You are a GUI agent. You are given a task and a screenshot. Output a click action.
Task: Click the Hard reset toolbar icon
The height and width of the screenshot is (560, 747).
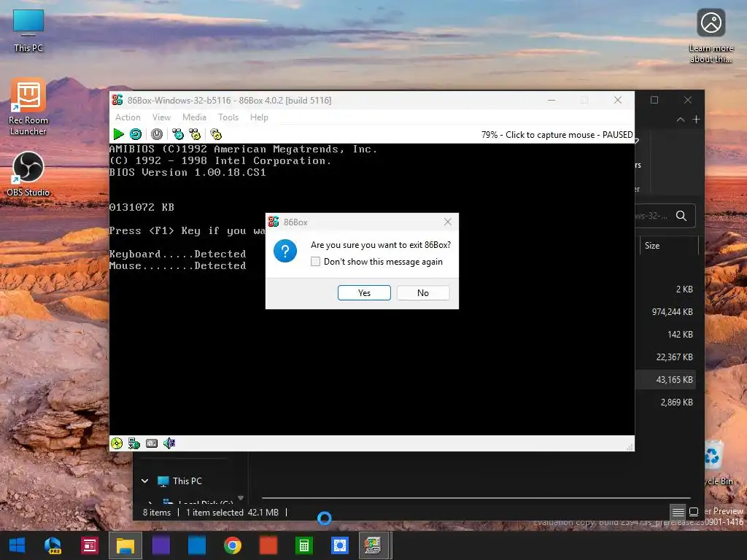click(x=136, y=134)
